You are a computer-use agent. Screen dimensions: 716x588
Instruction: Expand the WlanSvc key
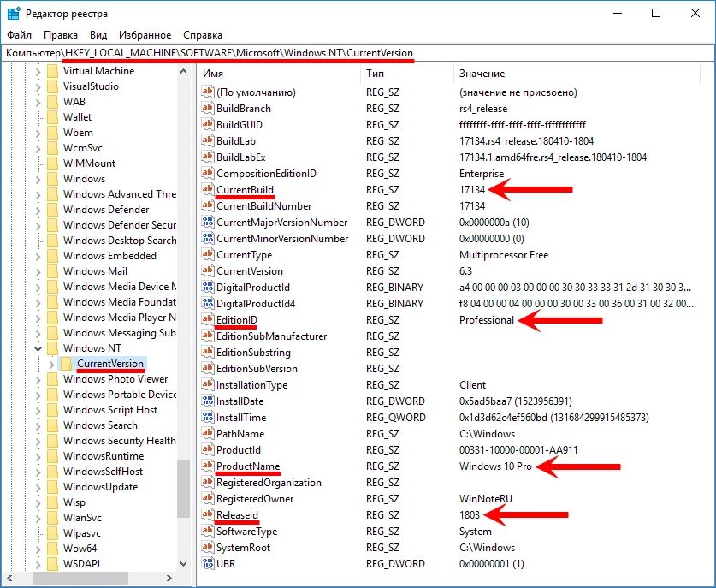38,518
